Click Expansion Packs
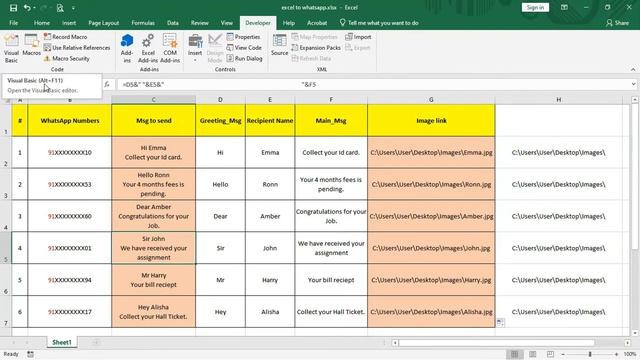640x360 pixels. pos(316,48)
